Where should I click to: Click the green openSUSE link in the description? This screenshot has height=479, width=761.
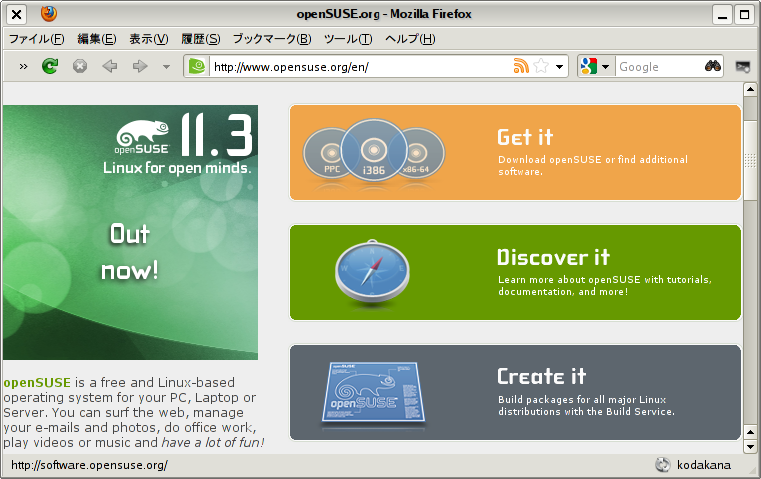tap(37, 382)
